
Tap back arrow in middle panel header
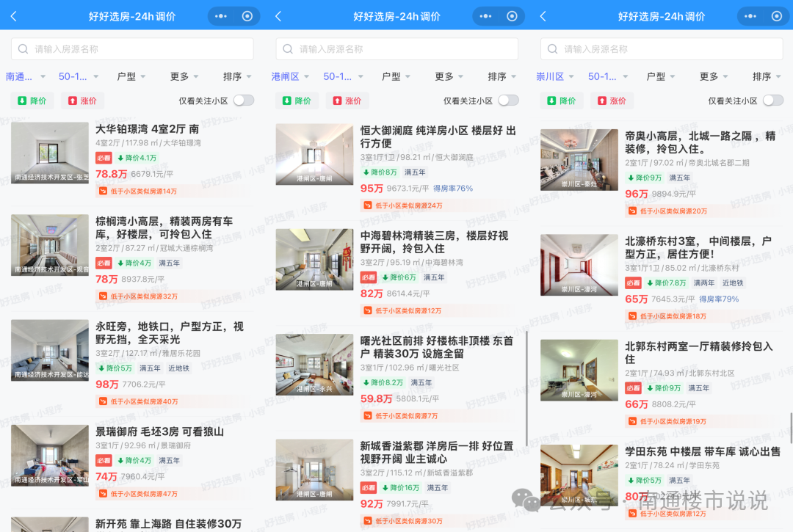click(278, 16)
